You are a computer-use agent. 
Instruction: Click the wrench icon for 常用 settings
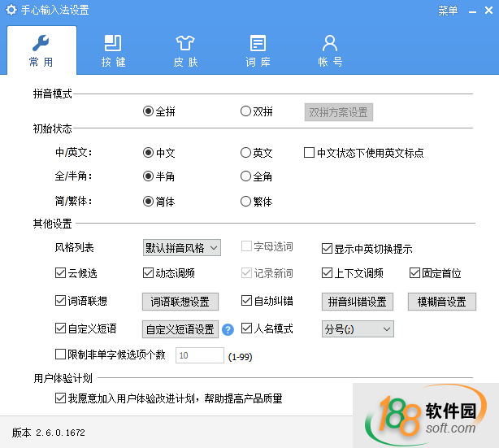[x=42, y=43]
